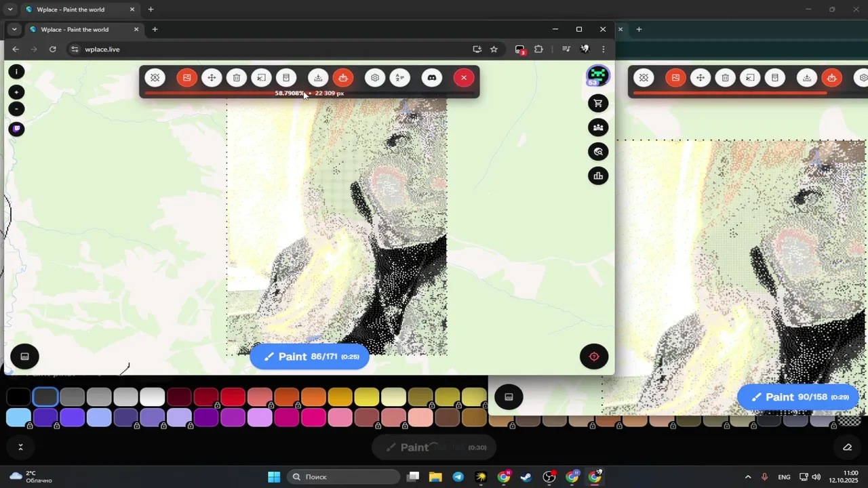Show hidden tray icons chevron
The height and width of the screenshot is (488, 868).
point(748,477)
